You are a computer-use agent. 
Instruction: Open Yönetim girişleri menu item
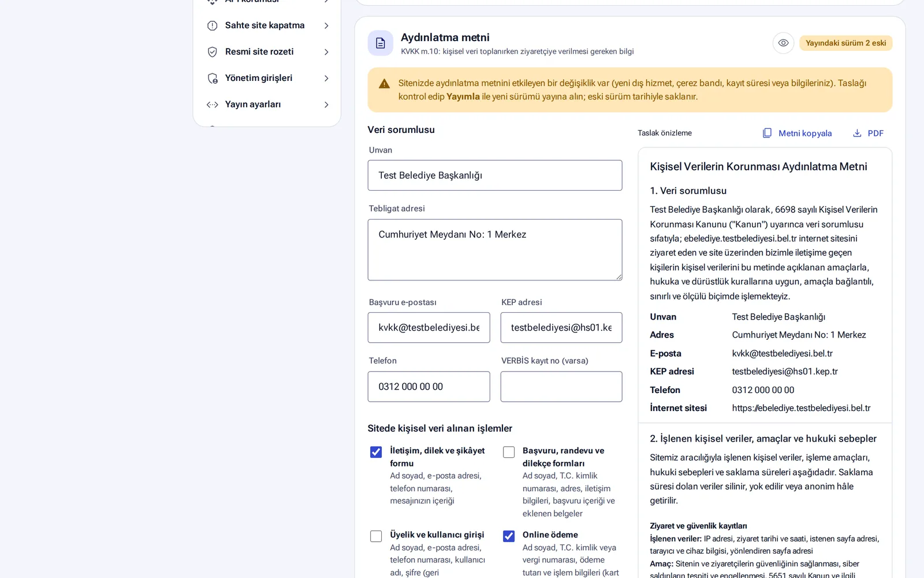[x=267, y=78]
